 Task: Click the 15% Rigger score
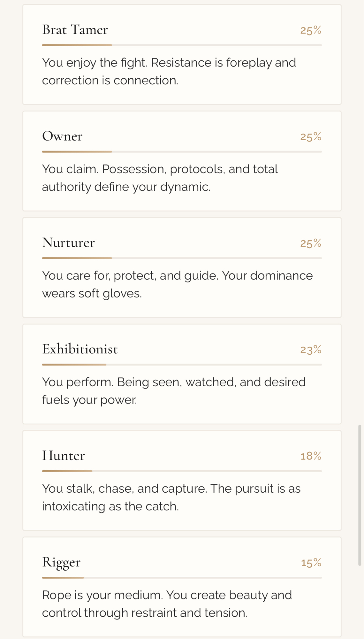coord(311,563)
